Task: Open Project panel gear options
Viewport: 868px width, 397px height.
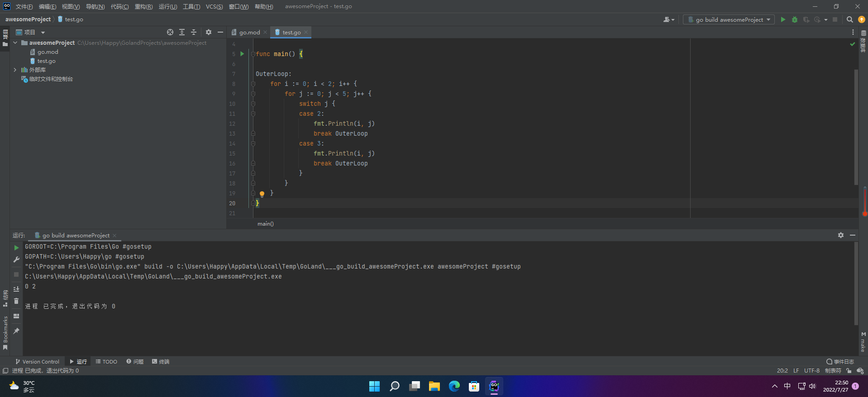Action: [x=209, y=32]
